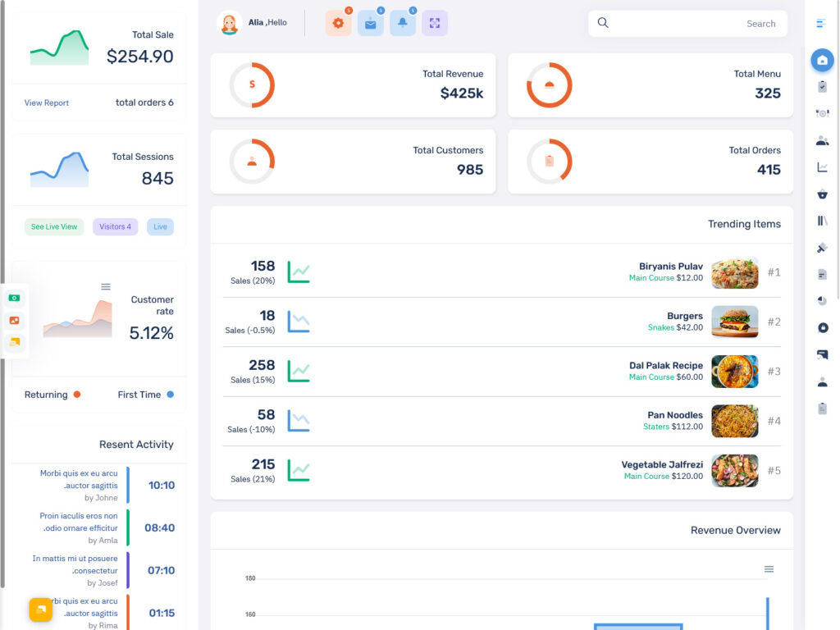Click the 07:10 activity entry time
This screenshot has width=840, height=630.
tap(162, 570)
